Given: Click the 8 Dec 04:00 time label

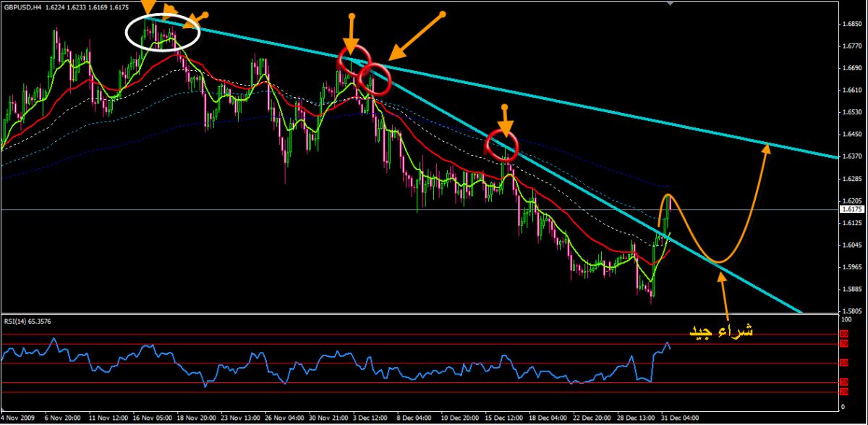Looking at the screenshot, I should point(415,418).
